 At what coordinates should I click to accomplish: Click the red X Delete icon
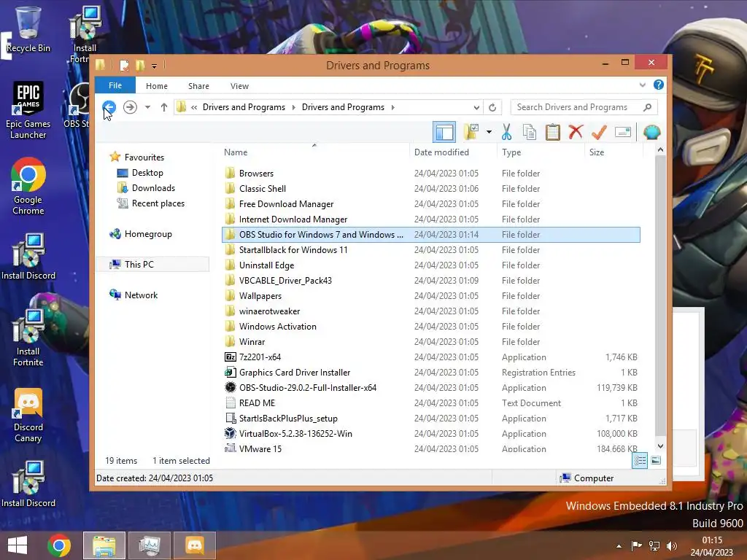[576, 132]
